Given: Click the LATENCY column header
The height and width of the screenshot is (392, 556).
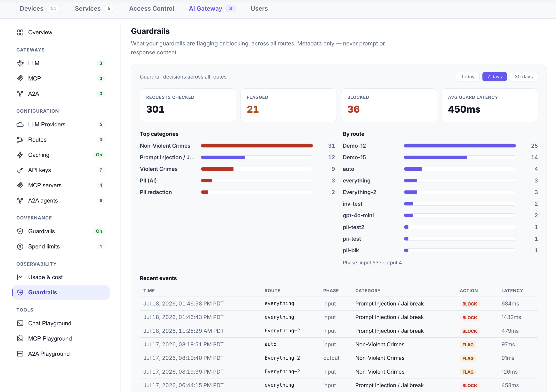Looking at the screenshot, I should 512,290.
